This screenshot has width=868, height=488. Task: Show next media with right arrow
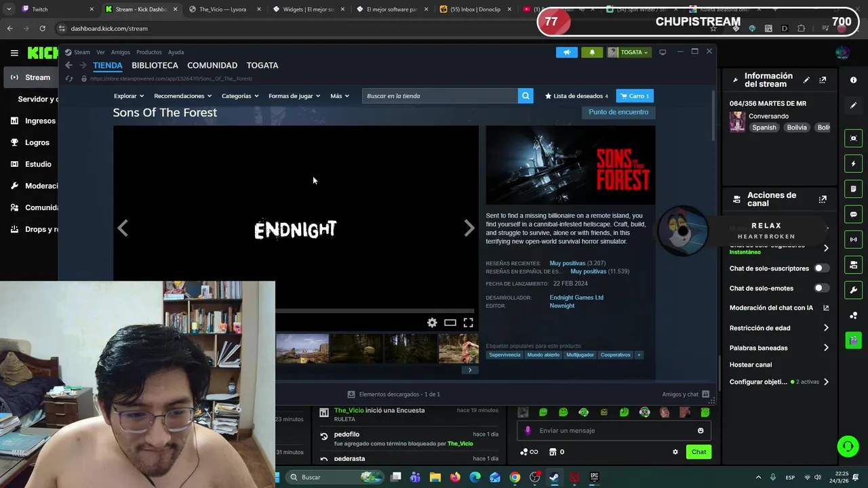pyautogui.click(x=469, y=228)
